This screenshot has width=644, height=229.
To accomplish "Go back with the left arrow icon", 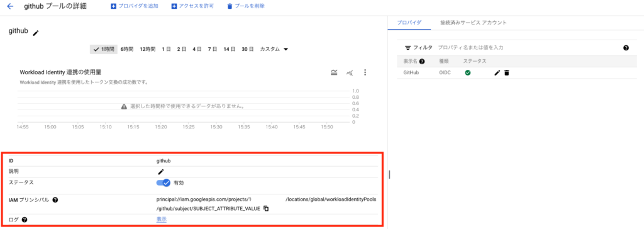I will (x=10, y=6).
